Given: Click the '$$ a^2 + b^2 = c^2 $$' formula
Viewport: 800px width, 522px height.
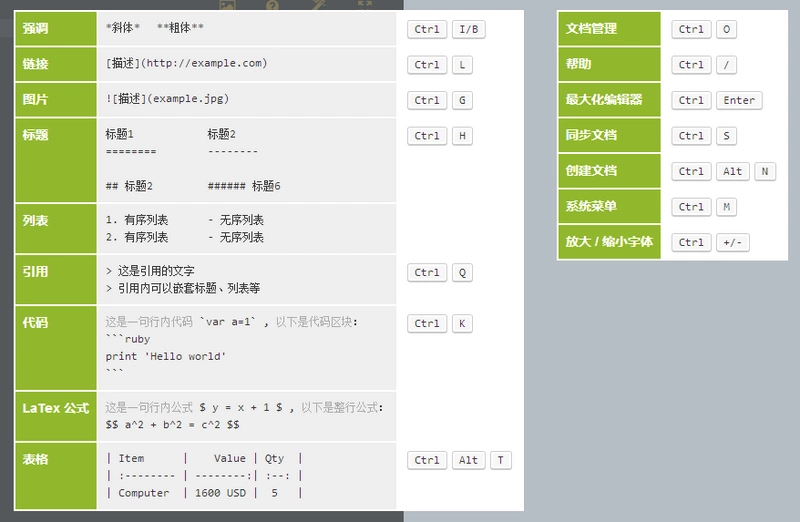Looking at the screenshot, I should [x=172, y=425].
